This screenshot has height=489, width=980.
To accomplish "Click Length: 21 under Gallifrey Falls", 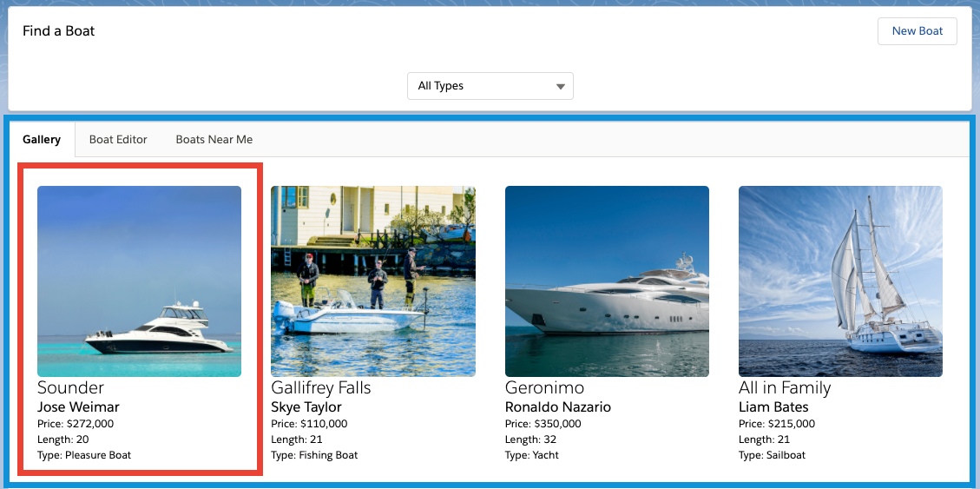I will [296, 439].
